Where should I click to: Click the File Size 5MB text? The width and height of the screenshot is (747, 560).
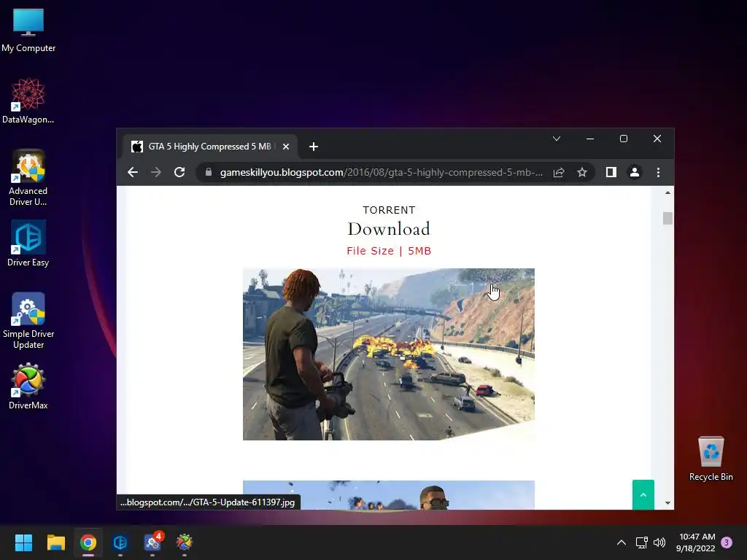tap(389, 251)
